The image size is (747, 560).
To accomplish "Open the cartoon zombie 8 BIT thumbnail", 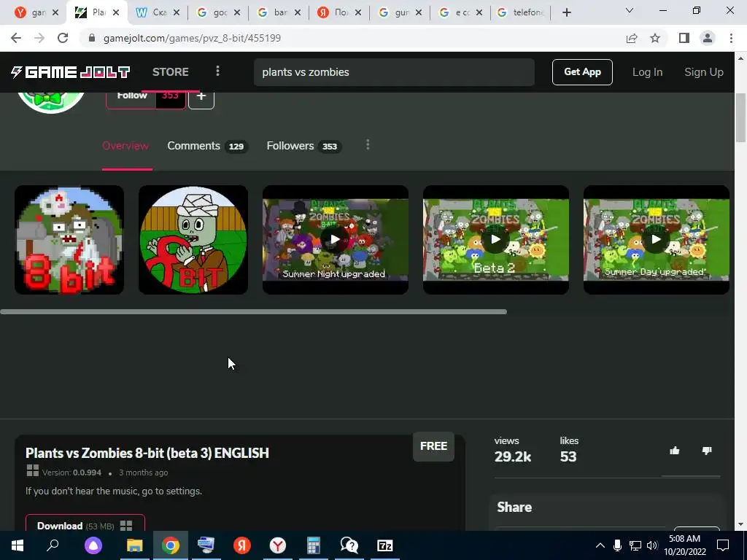I will [x=193, y=240].
